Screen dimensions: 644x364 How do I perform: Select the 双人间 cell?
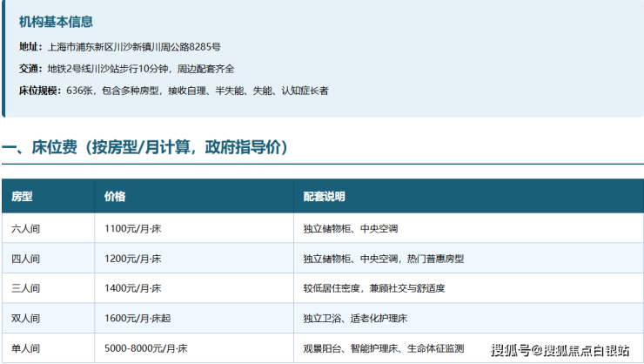[x=48, y=318]
